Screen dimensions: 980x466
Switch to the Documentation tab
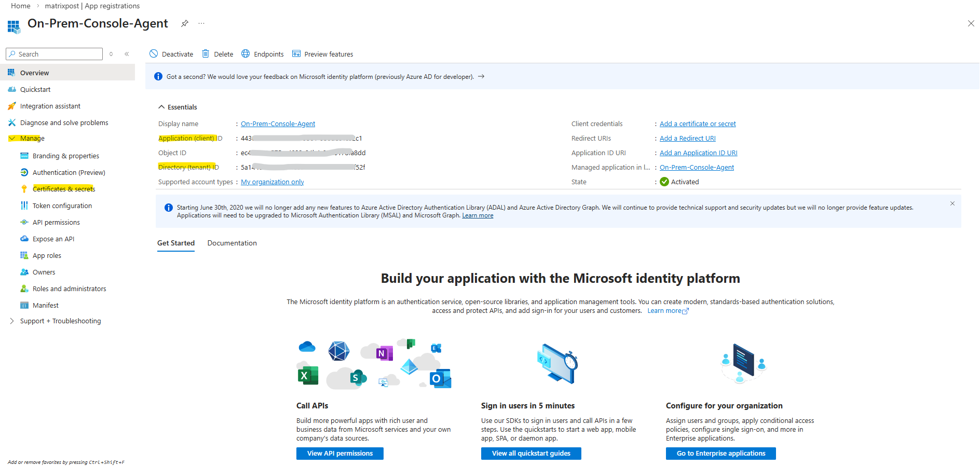[232, 243]
